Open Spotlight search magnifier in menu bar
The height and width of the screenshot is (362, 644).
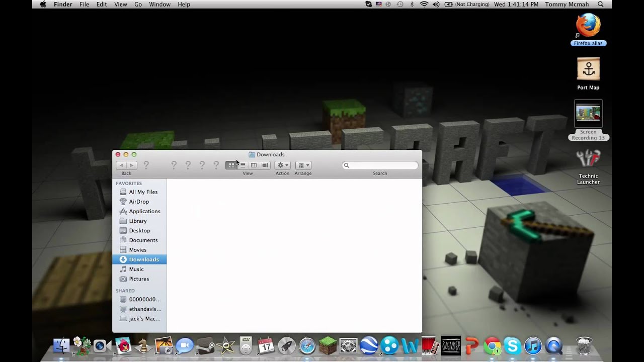click(600, 4)
